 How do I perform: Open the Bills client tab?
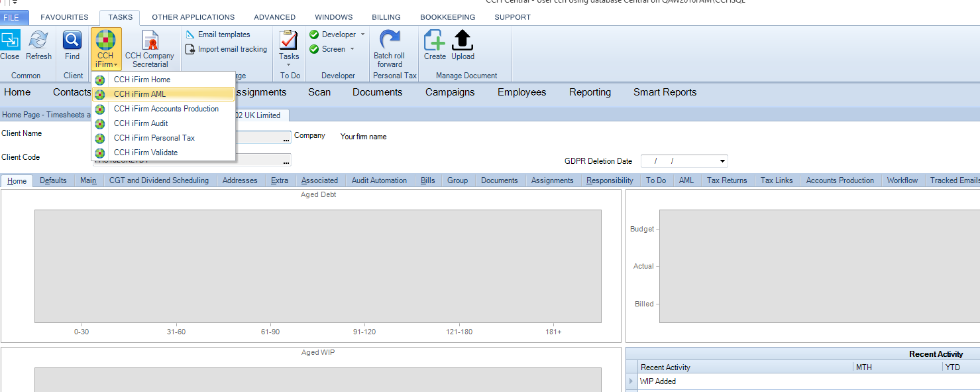[x=428, y=180]
